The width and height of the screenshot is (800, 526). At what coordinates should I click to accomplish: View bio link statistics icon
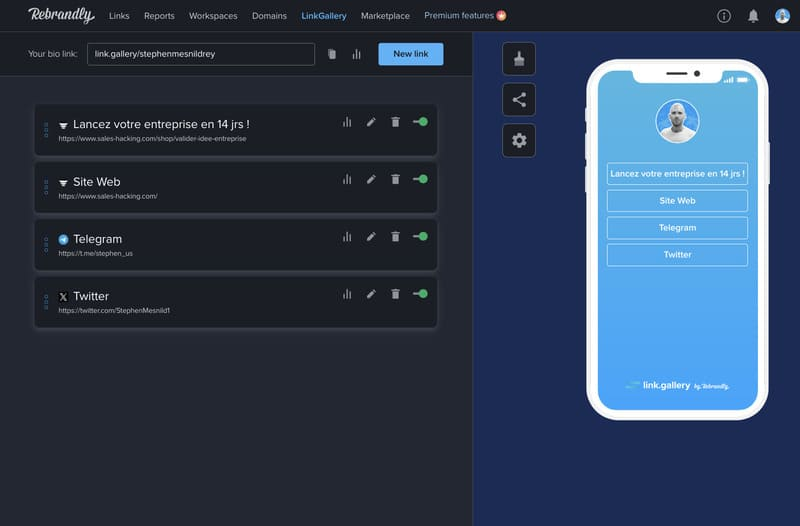(356, 54)
